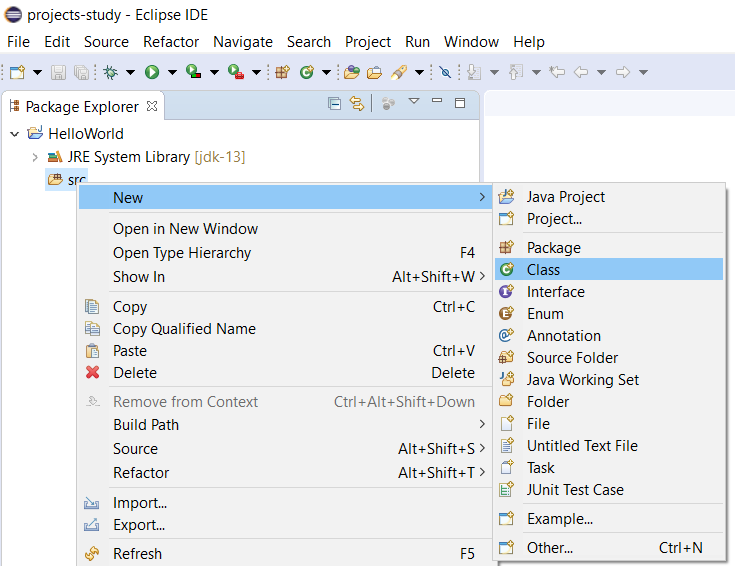Click the New Java Package toolbar icon
Viewport: 735px width, 566px height.
pos(283,72)
